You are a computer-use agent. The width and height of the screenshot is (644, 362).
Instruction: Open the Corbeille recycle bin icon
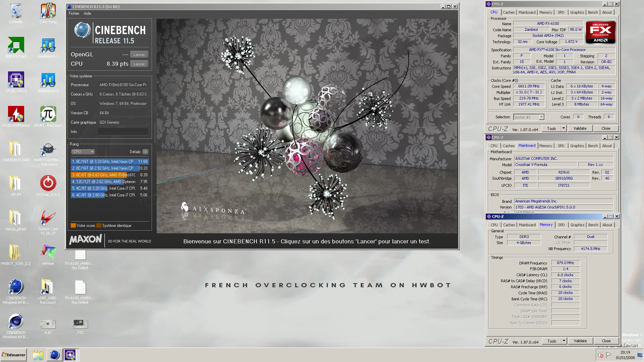click(x=16, y=13)
